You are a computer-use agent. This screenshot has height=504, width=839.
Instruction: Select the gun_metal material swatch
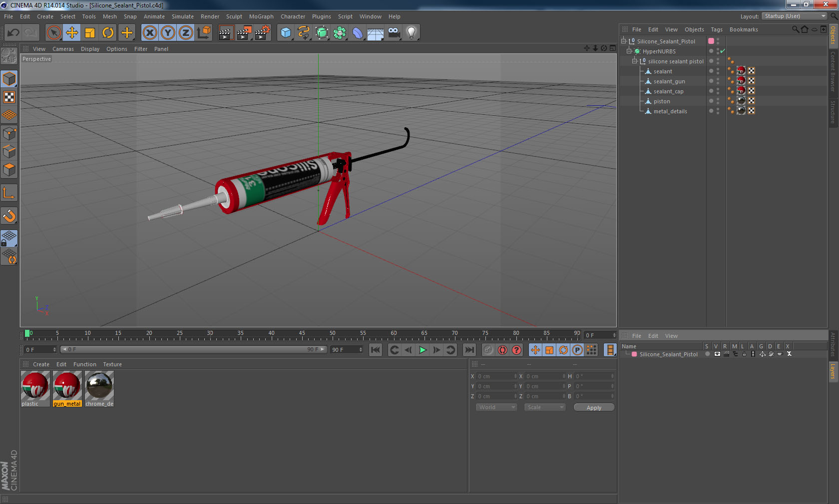(67, 389)
